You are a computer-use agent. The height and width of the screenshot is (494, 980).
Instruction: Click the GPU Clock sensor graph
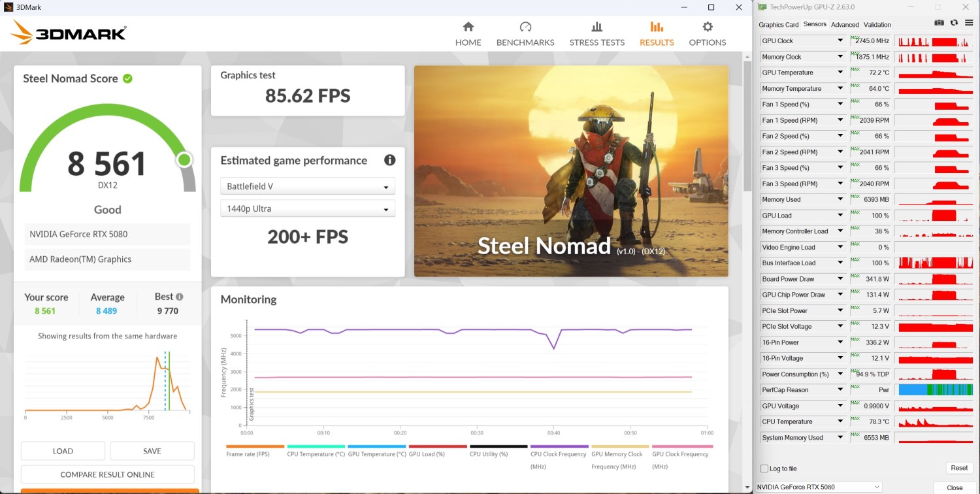pos(936,41)
